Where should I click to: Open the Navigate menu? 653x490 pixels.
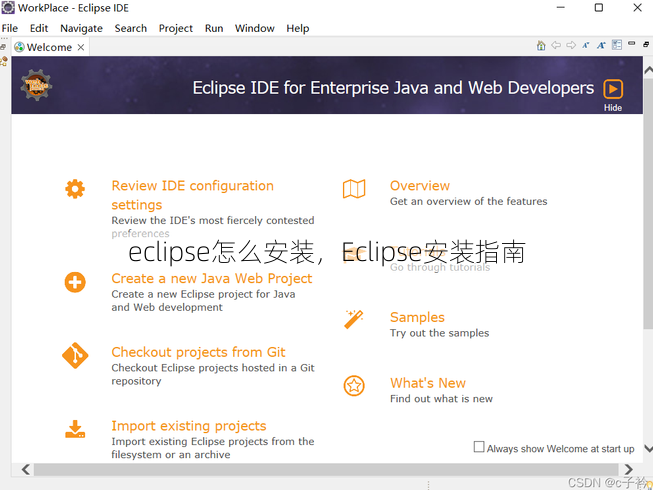tap(81, 28)
